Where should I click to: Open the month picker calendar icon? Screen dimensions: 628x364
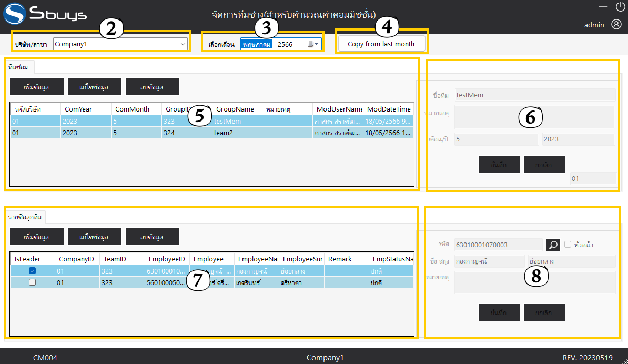pyautogui.click(x=312, y=44)
